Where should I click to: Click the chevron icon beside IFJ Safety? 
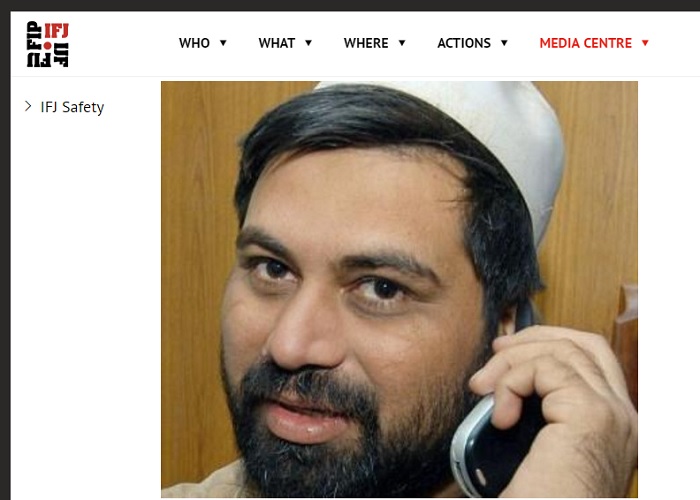click(x=28, y=106)
